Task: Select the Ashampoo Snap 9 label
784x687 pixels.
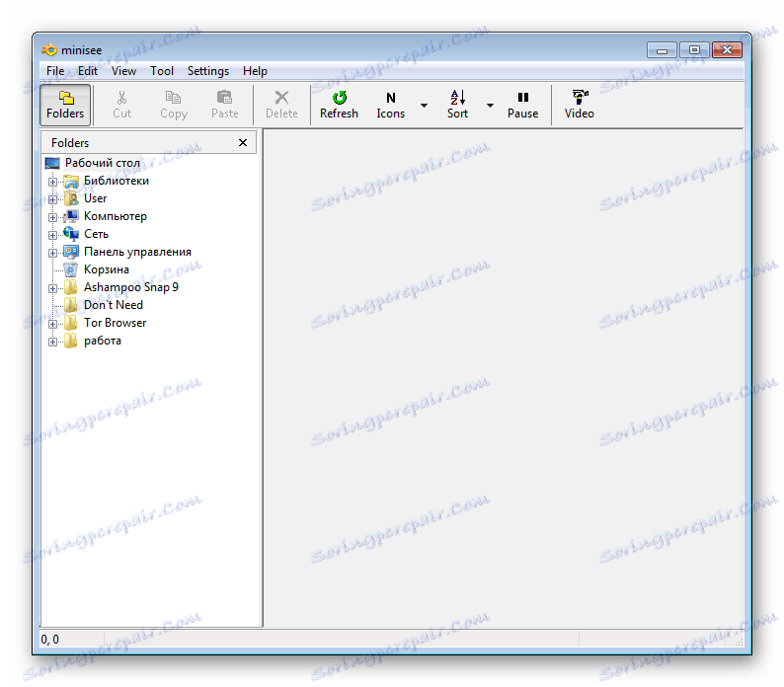Action: point(131,287)
